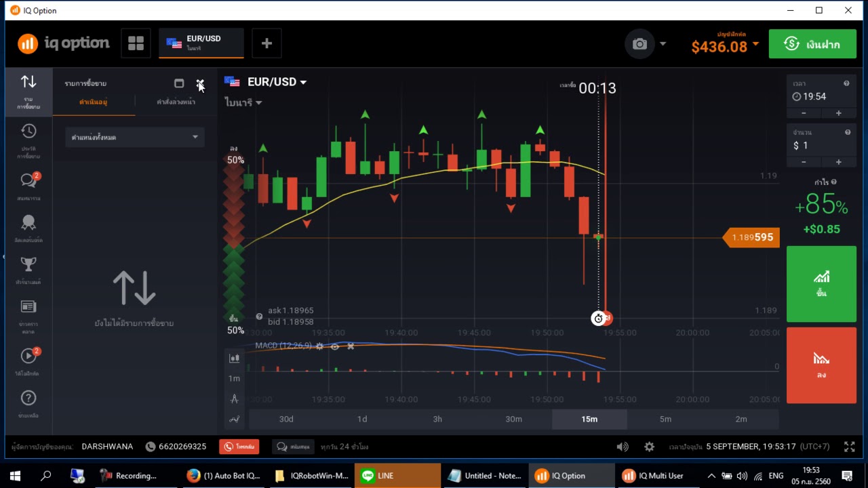Select the 5m chart timeframe
This screenshot has height=488, width=868.
tap(665, 420)
